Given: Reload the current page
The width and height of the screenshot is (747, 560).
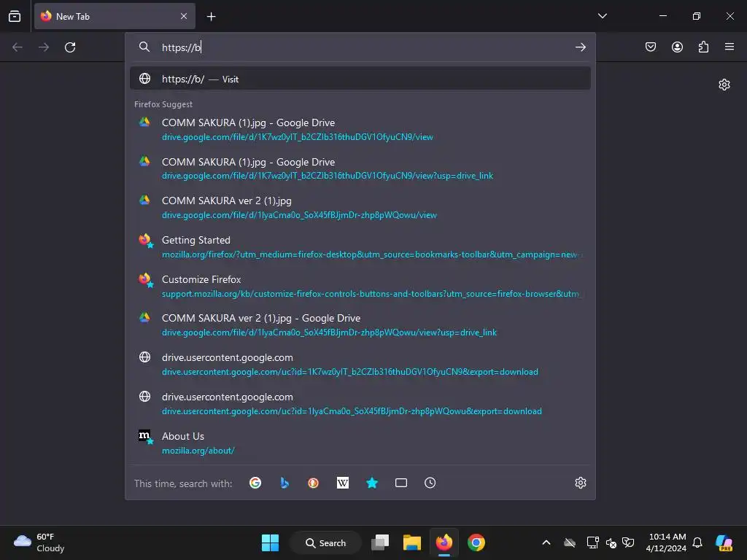Looking at the screenshot, I should click(x=70, y=47).
